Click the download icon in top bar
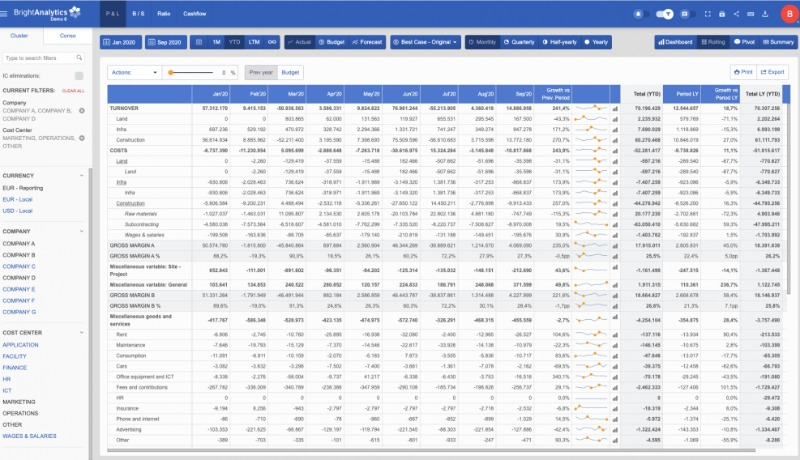800x460 pixels. [x=765, y=14]
